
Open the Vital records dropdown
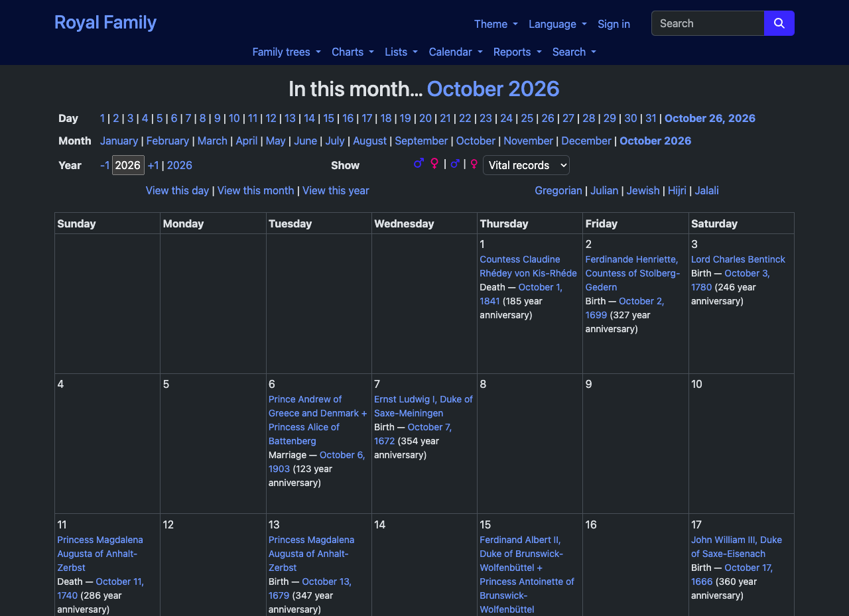coord(526,165)
